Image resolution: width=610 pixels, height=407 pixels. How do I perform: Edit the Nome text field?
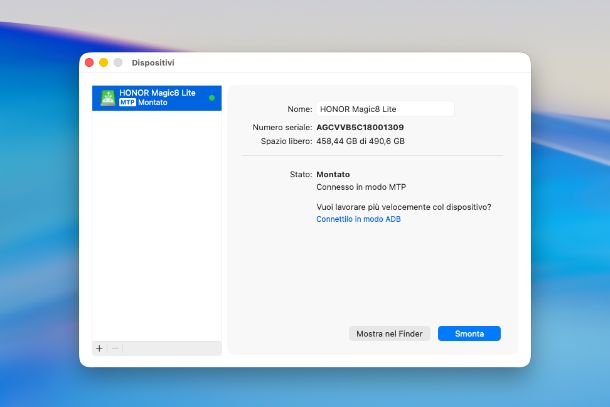tap(385, 109)
